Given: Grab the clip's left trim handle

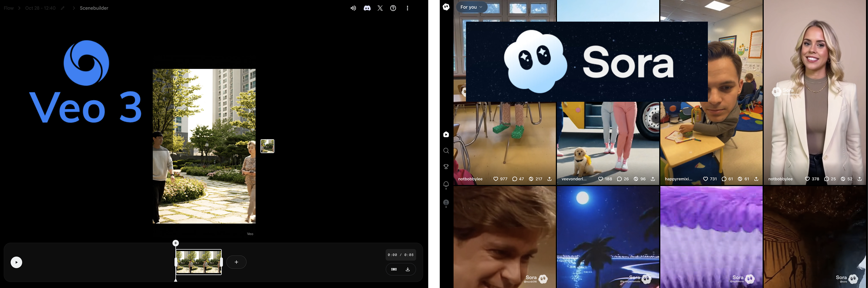Looking at the screenshot, I should coord(176,262).
